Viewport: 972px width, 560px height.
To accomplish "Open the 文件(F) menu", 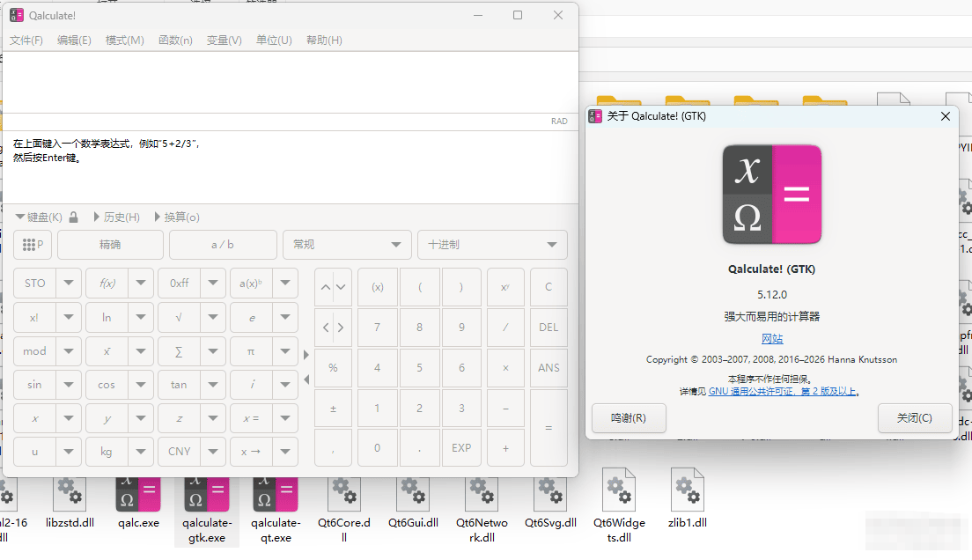I will pos(26,41).
